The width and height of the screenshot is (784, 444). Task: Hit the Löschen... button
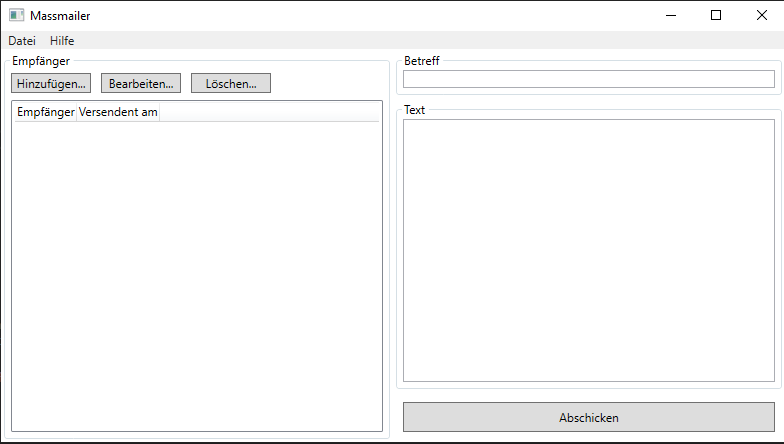click(x=231, y=83)
